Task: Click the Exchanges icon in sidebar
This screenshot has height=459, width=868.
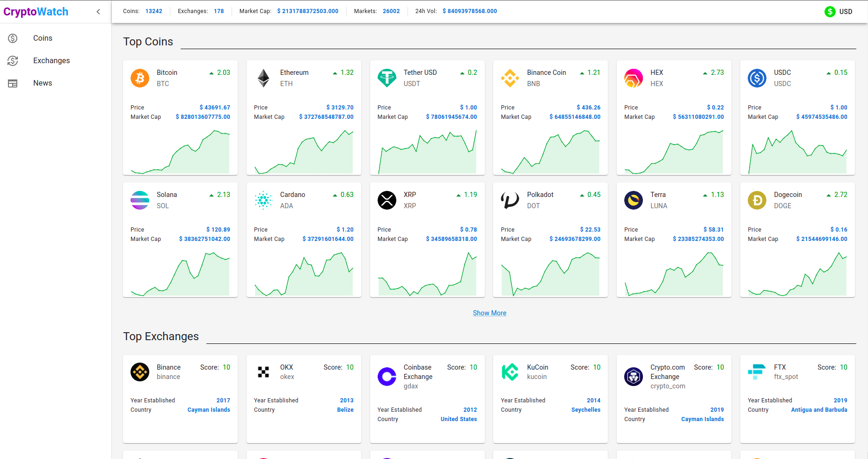Action: [x=13, y=61]
